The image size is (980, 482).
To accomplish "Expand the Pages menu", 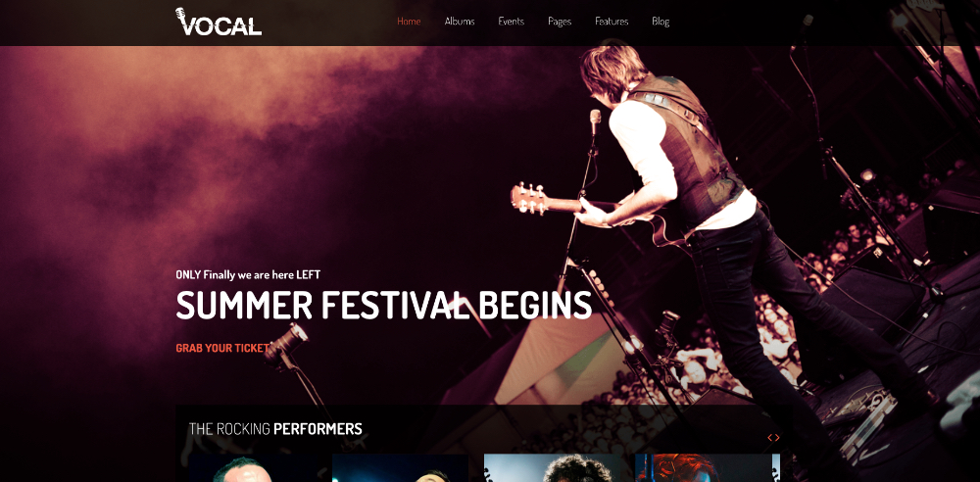I will coord(560,22).
